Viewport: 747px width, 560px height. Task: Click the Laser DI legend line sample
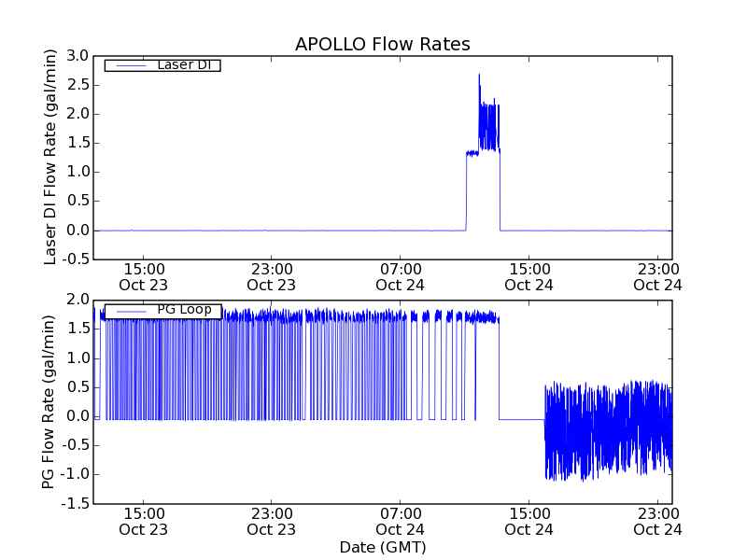pyautogui.click(x=131, y=65)
